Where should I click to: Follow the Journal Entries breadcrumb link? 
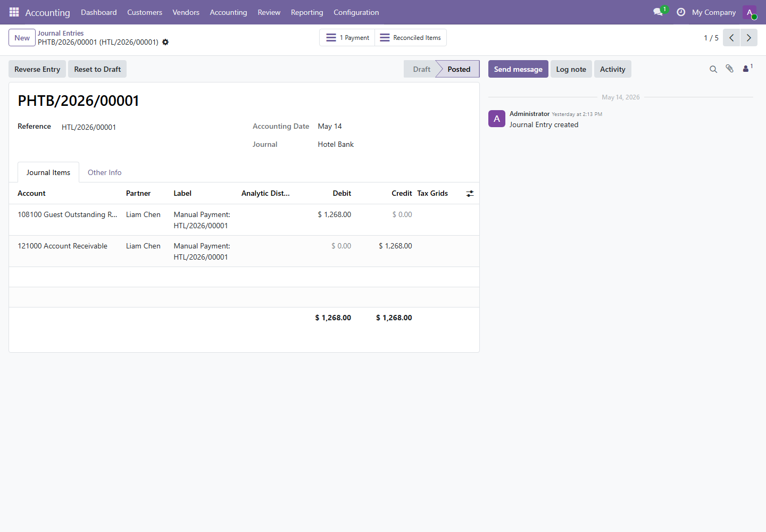pos(61,33)
